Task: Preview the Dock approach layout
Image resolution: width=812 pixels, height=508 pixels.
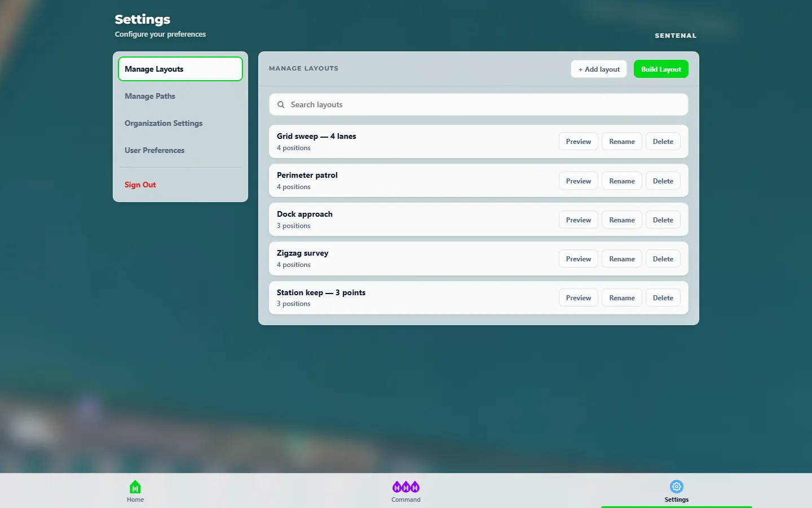Action: (579, 220)
